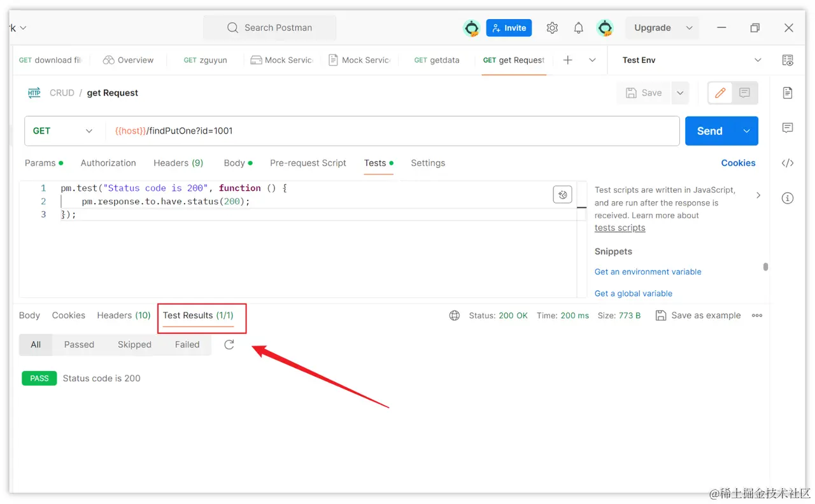Click the CRUD breadcrumb
This screenshot has width=815, height=504.
pyautogui.click(x=62, y=93)
